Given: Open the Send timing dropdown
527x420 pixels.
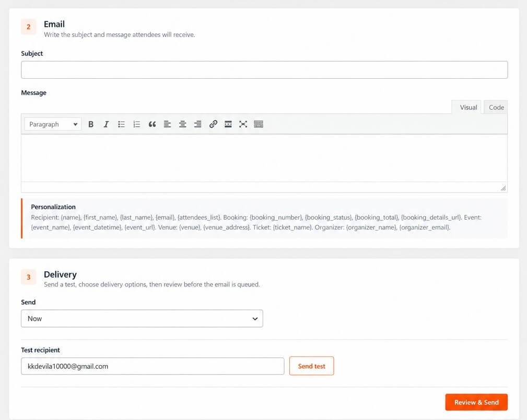Looking at the screenshot, I should coord(142,319).
